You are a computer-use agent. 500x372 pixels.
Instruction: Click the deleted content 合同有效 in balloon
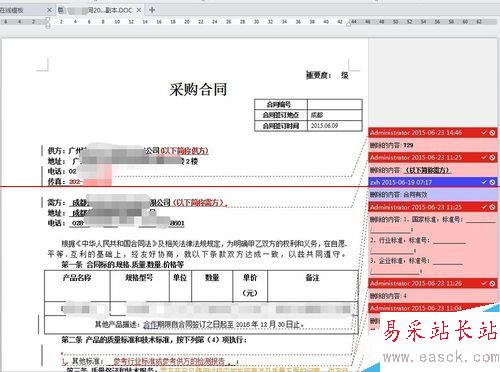(415, 195)
